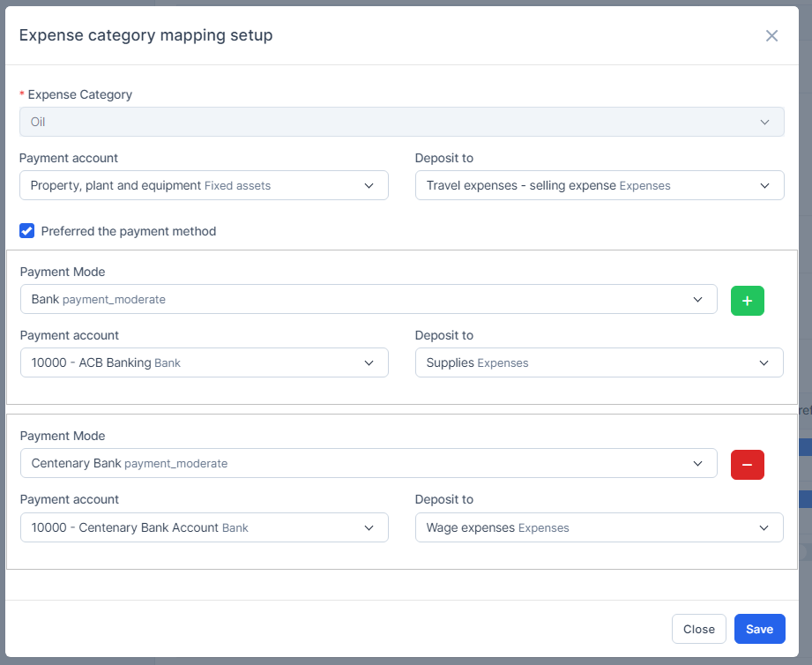Click the Save button
The image size is (812, 665).
[759, 629]
